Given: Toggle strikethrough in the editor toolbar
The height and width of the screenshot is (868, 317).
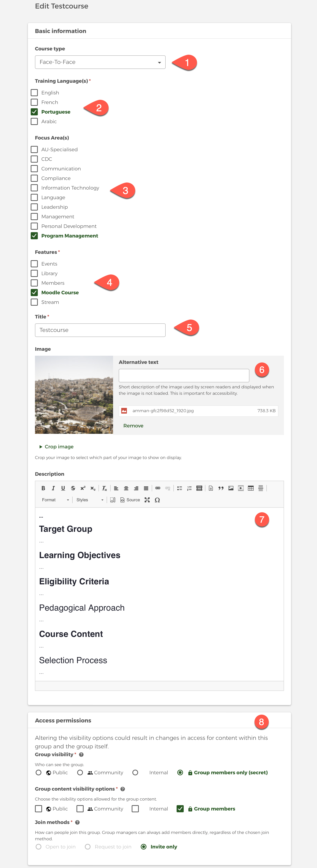Looking at the screenshot, I should 73,488.
